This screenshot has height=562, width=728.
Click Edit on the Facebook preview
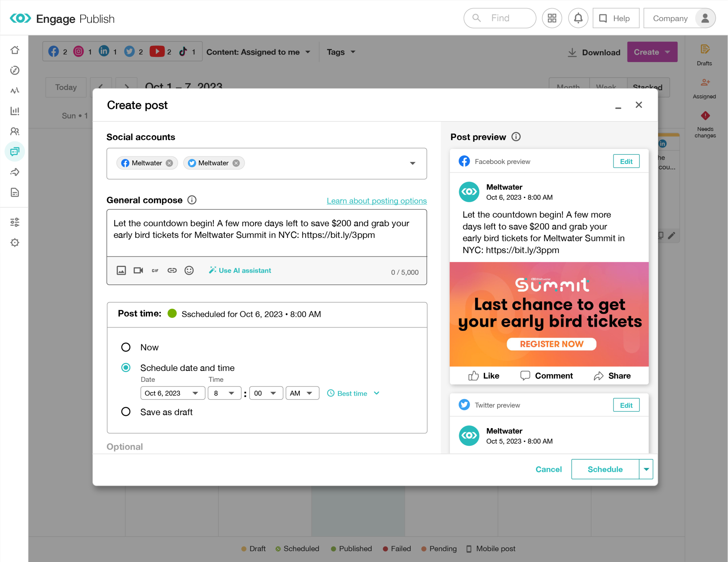click(626, 161)
